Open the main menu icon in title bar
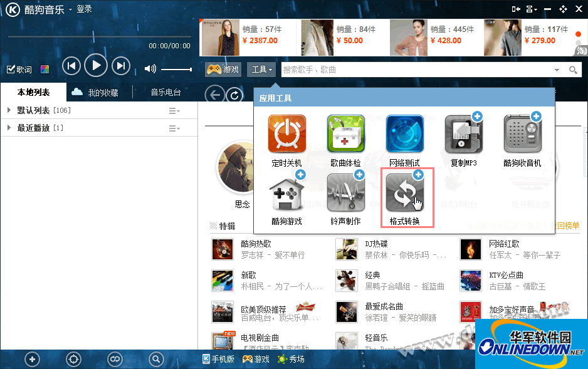The width and height of the screenshot is (588, 369). click(532, 9)
